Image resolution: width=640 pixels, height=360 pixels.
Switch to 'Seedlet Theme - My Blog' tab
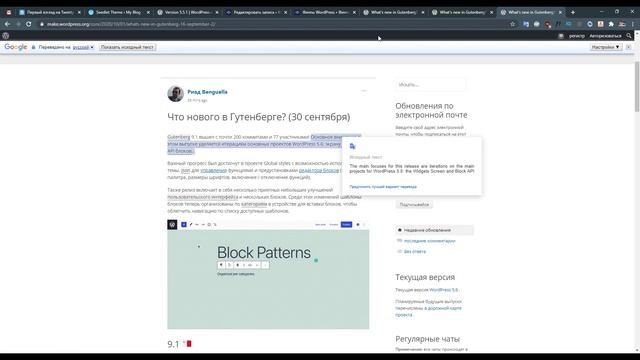click(x=118, y=12)
